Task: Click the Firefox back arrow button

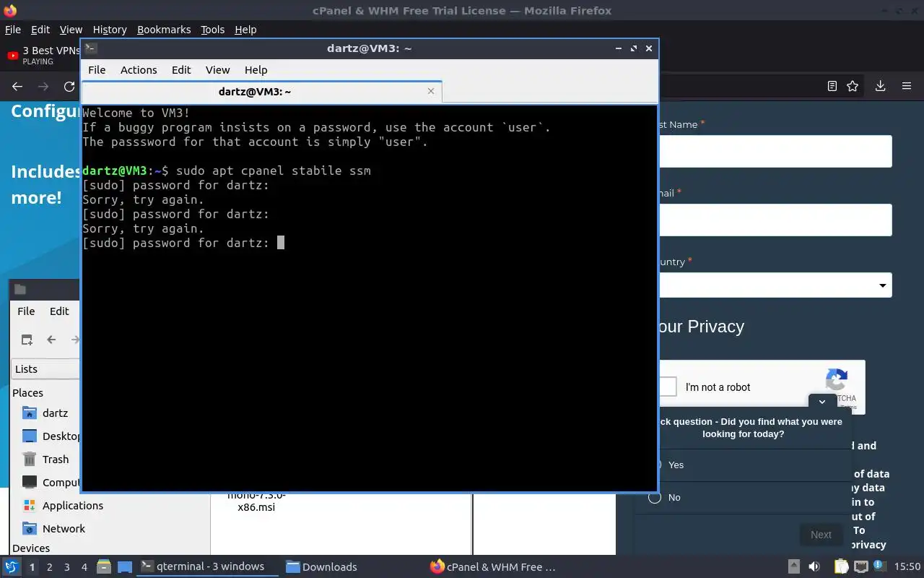Action: (17, 86)
